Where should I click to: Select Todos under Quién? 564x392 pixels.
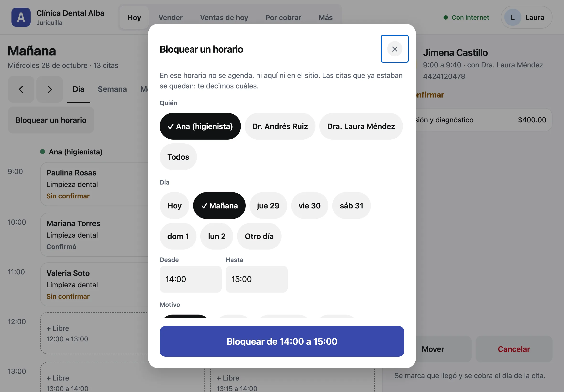coord(178,157)
